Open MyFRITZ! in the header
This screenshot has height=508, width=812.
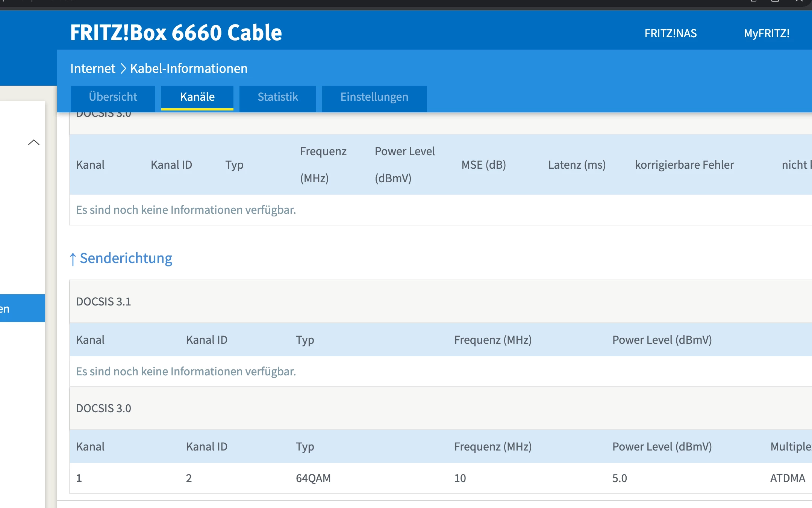tap(766, 33)
